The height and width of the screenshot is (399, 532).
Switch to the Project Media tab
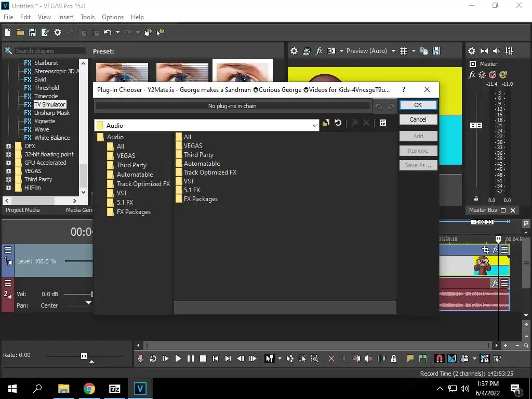point(23,210)
